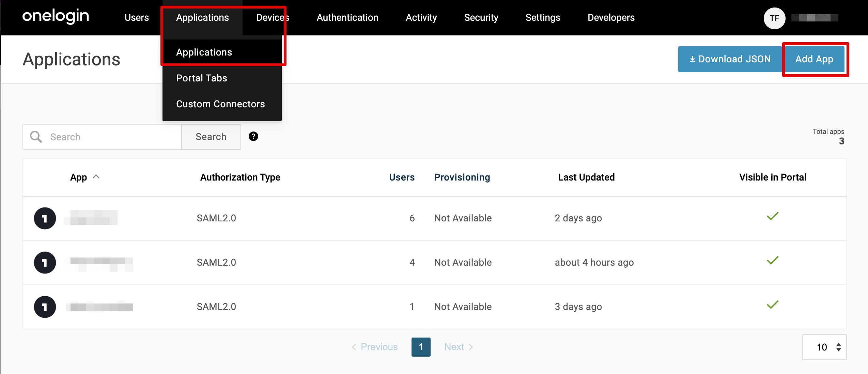This screenshot has height=374, width=868.
Task: Open the Applications top menu
Action: coord(202,18)
